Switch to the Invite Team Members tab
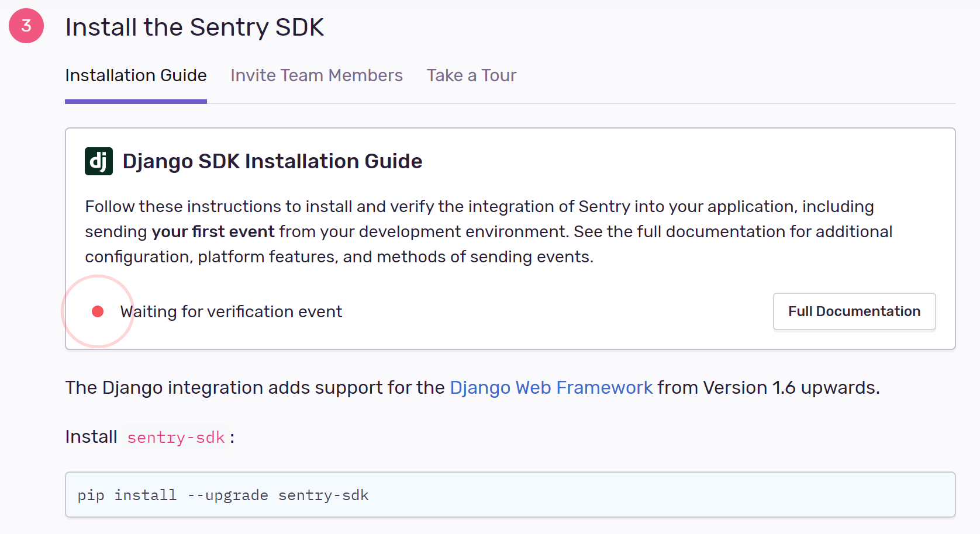Screen dimensions: 980x534 (316, 75)
